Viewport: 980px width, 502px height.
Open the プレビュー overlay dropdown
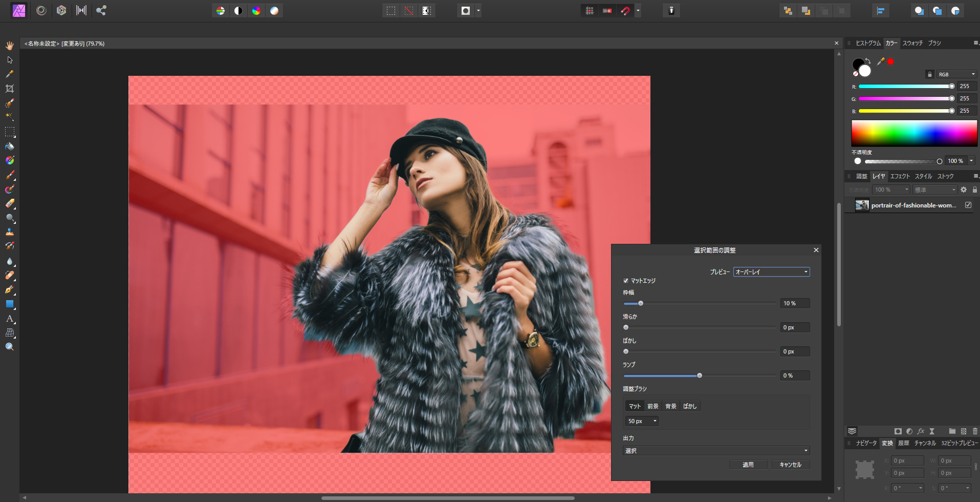(x=771, y=271)
